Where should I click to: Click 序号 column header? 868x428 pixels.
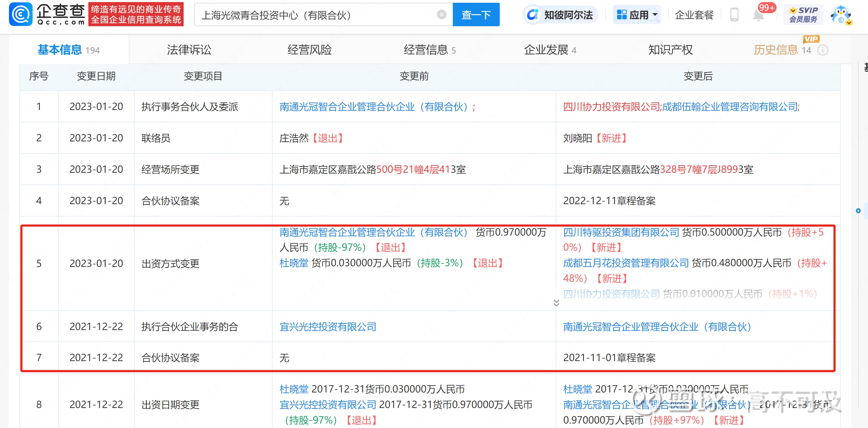coord(39,76)
